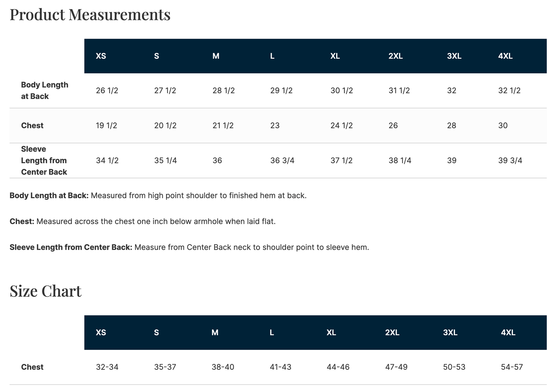Click the Chest row label in Size Chart
Screen dimensions: 553x392
32,367
